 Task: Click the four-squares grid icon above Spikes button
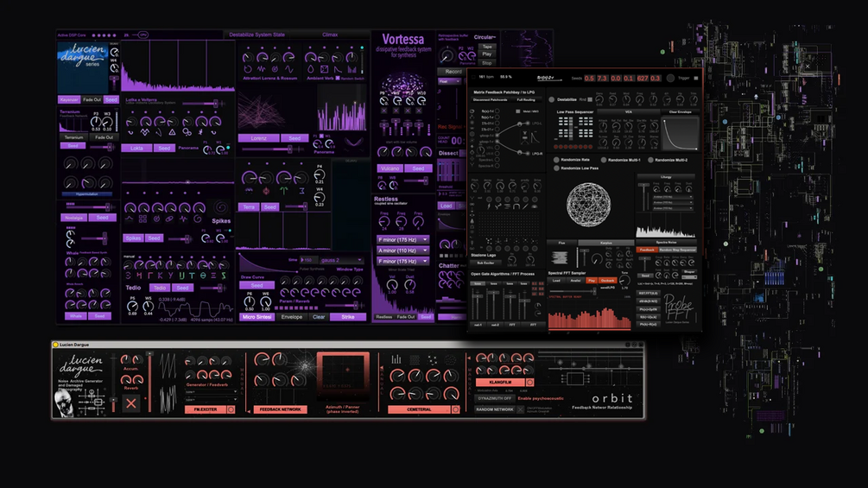coord(143,219)
